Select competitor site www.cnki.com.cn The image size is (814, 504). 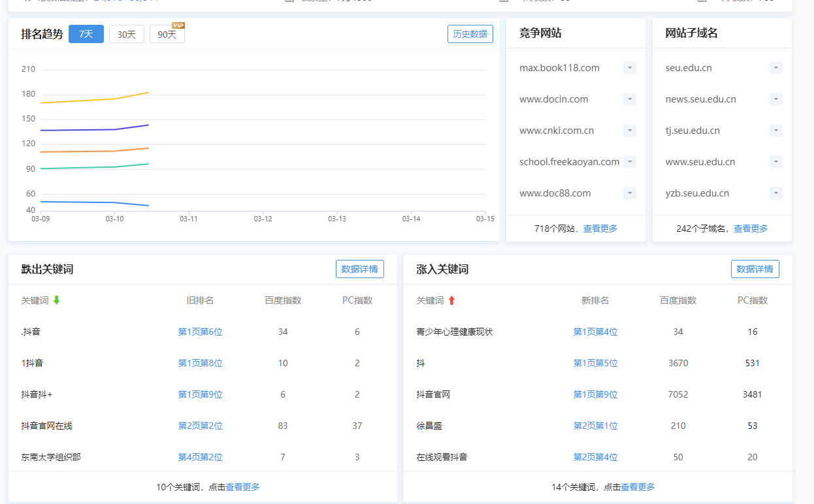pyautogui.click(x=557, y=131)
